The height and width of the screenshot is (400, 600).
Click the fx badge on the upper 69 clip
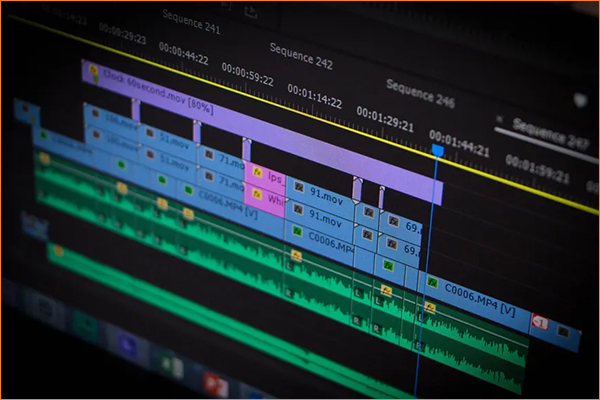coord(394,220)
